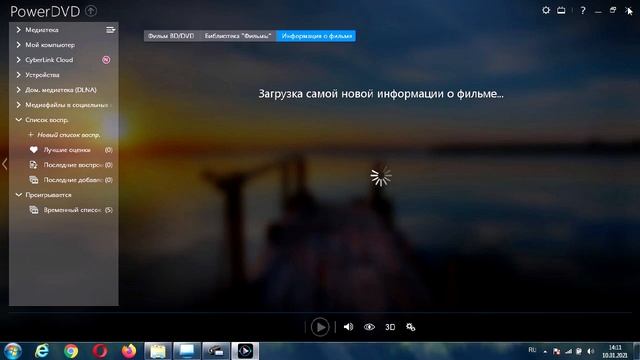The width and height of the screenshot is (640, 360).
Task: Start playback with the Play button
Action: pyautogui.click(x=320, y=327)
